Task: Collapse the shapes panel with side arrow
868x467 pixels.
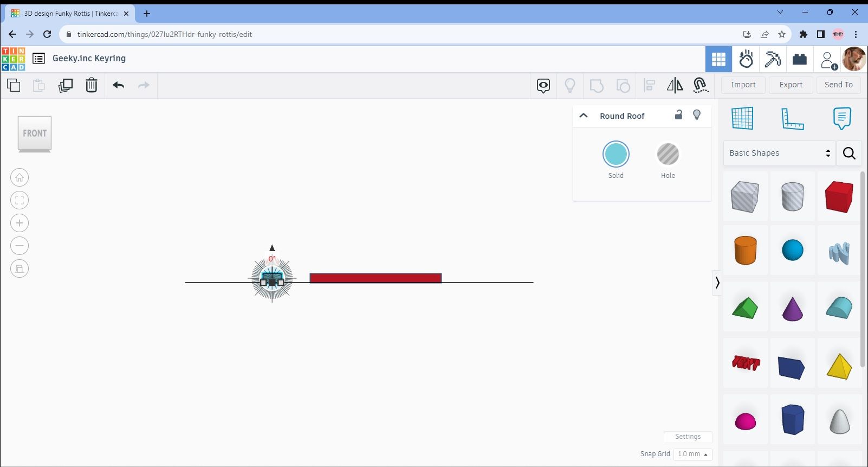Action: 717,283
